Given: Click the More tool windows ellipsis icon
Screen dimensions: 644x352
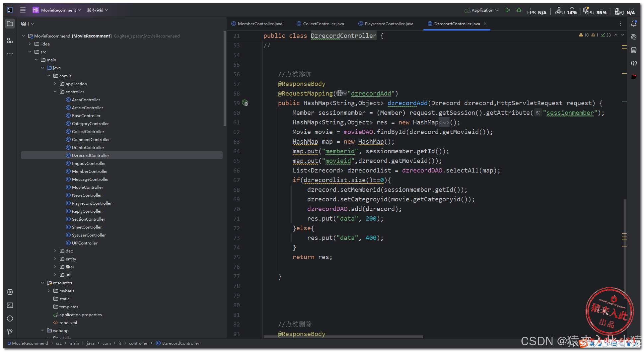Looking at the screenshot, I should 10,53.
